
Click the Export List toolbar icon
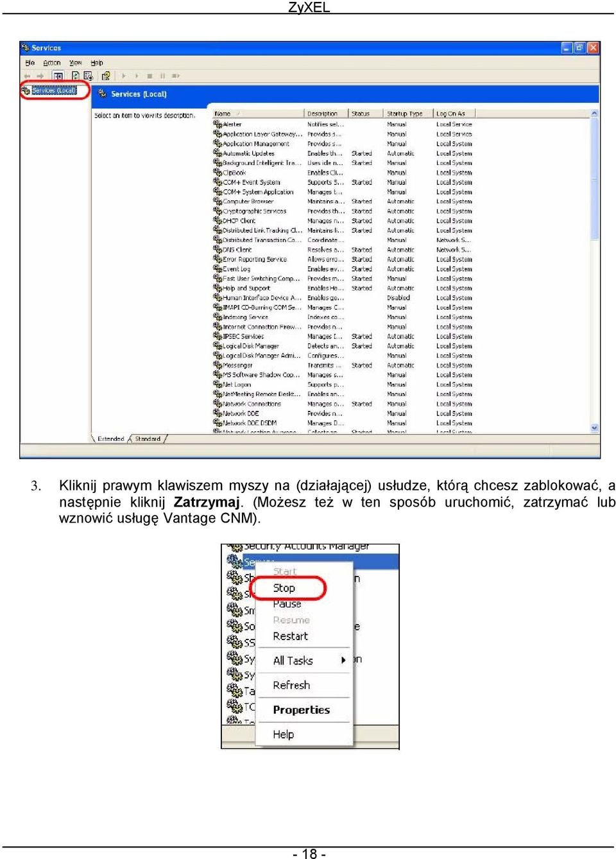tap(88, 76)
